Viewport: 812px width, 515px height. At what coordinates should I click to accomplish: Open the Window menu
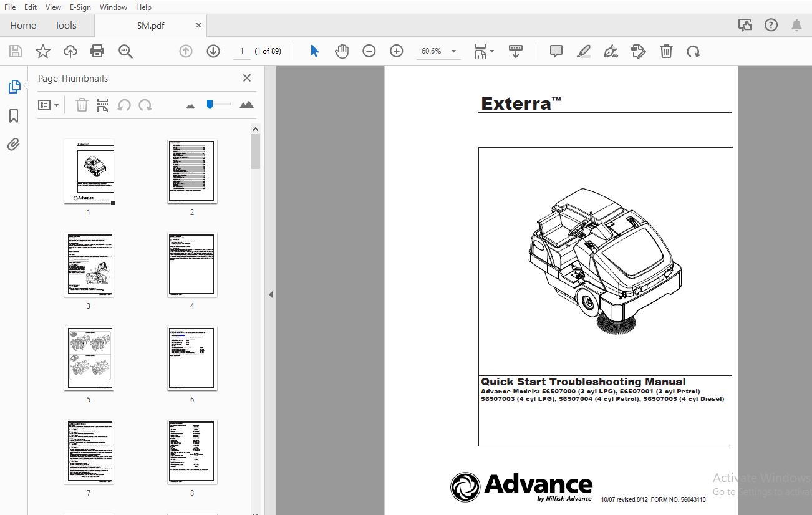(x=114, y=7)
